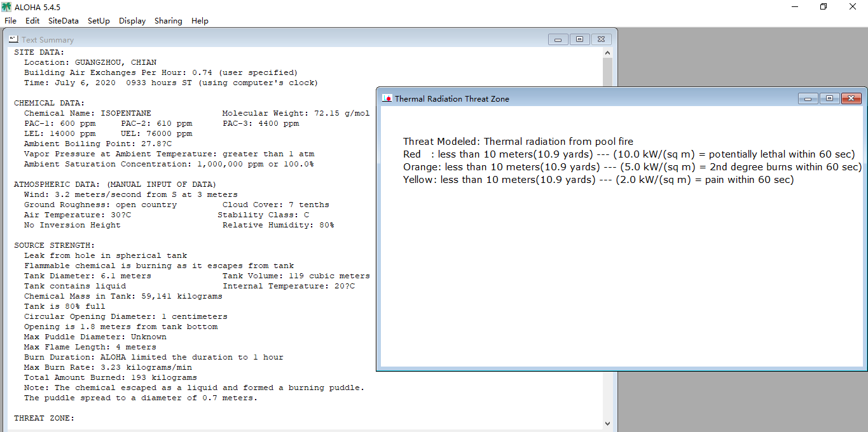Image resolution: width=868 pixels, height=432 pixels.
Task: Click the Thermal Radiation Threat Zone window icon
Action: pos(387,98)
